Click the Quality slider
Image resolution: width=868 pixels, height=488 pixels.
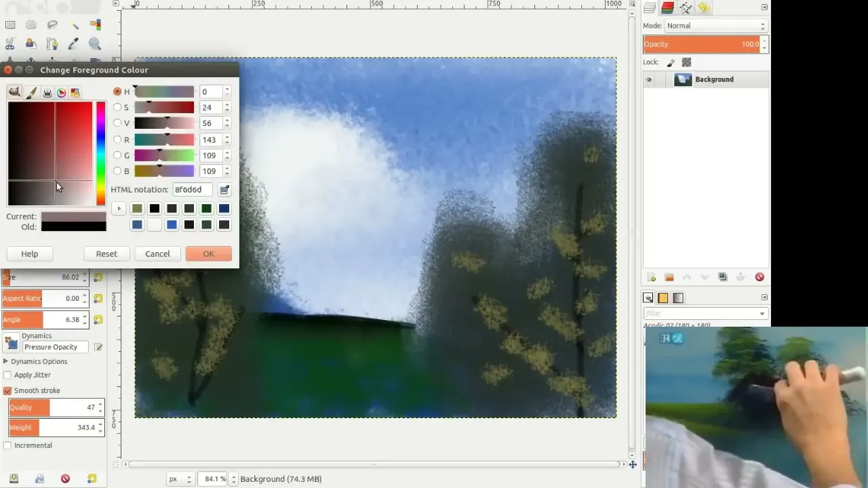pos(56,407)
